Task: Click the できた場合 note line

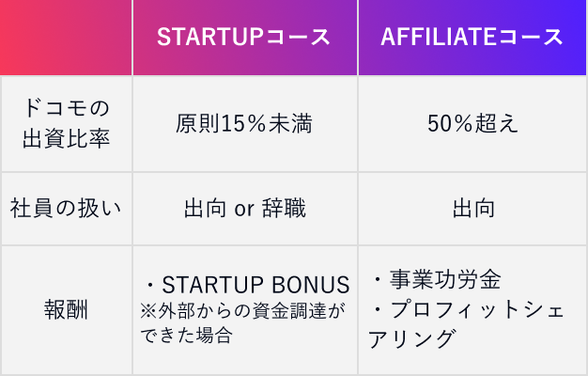Action: pyautogui.click(x=185, y=333)
